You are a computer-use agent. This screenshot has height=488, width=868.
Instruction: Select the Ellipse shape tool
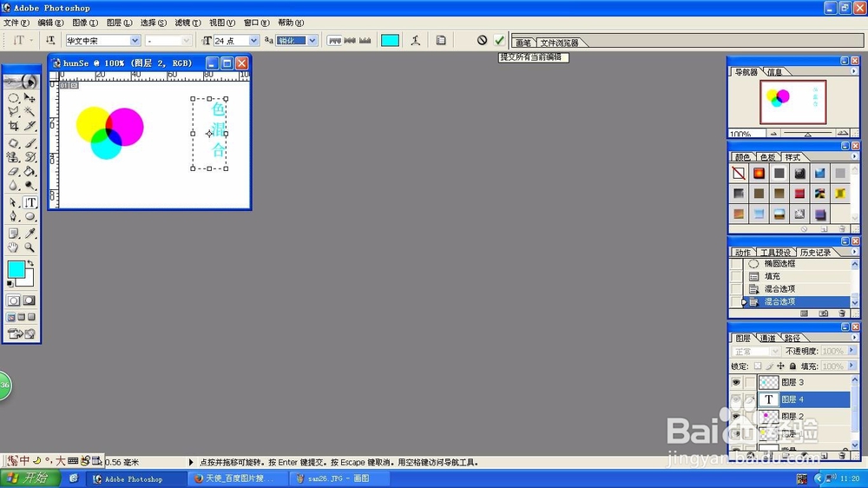pyautogui.click(x=30, y=216)
